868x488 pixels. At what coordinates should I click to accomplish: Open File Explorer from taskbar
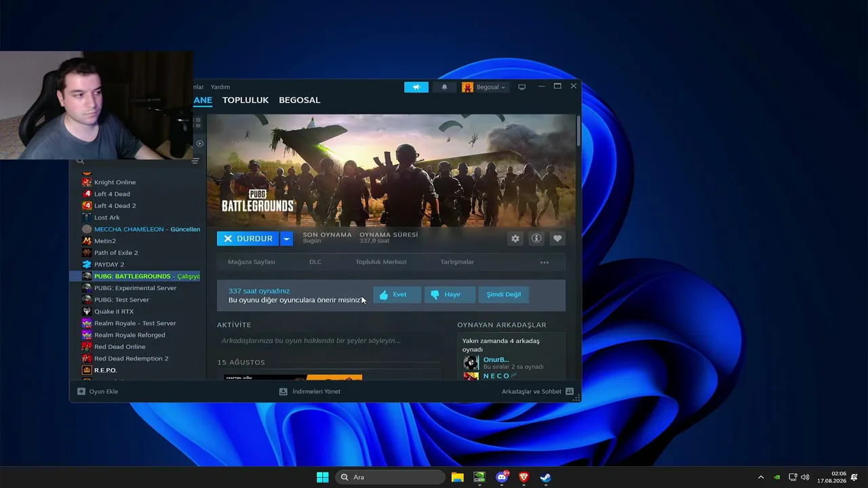[458, 477]
